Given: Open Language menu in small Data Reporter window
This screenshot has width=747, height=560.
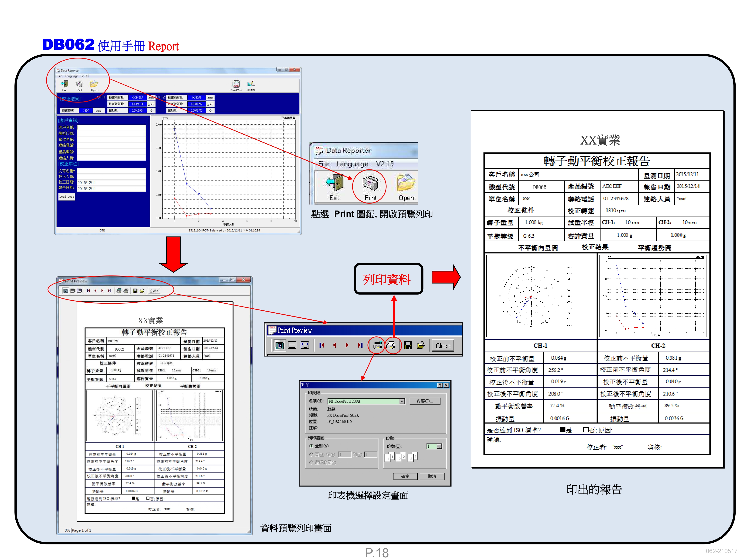Looking at the screenshot, I should (72, 76).
